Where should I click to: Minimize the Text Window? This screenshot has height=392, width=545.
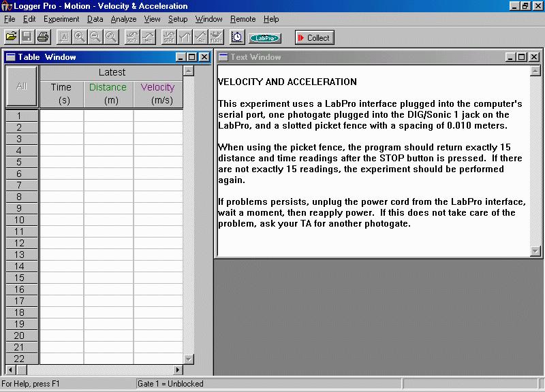510,57
